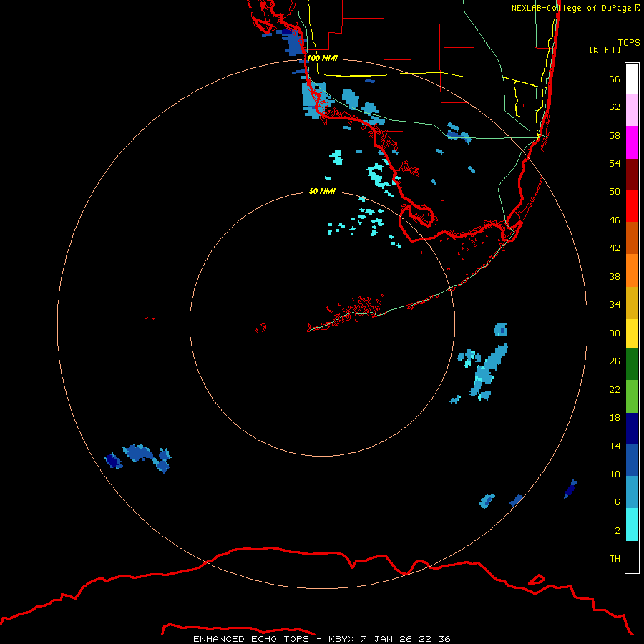644x644 pixels.
Task: Select the legend value 54
Action: pos(615,163)
